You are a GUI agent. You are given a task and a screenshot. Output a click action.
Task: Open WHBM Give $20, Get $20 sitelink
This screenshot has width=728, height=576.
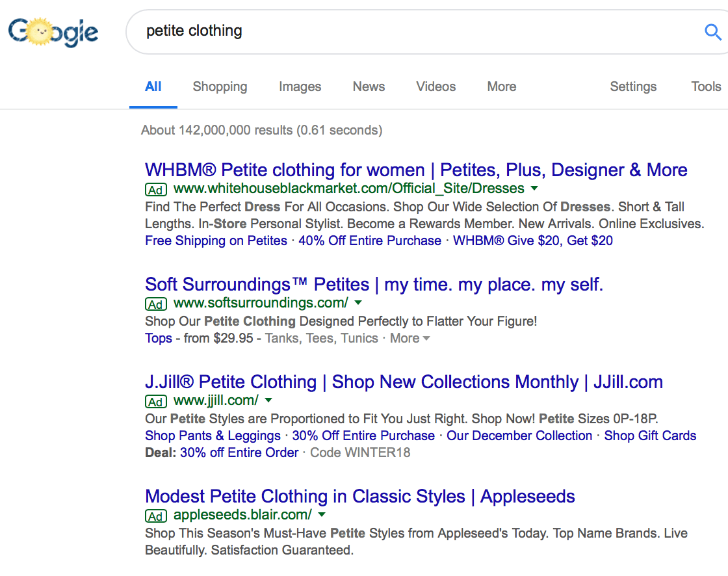533,241
